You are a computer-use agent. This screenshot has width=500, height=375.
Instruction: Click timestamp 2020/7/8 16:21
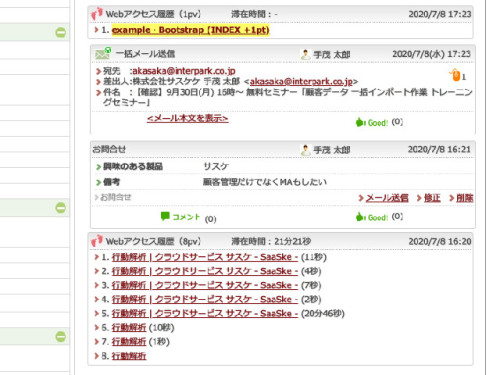(x=439, y=149)
